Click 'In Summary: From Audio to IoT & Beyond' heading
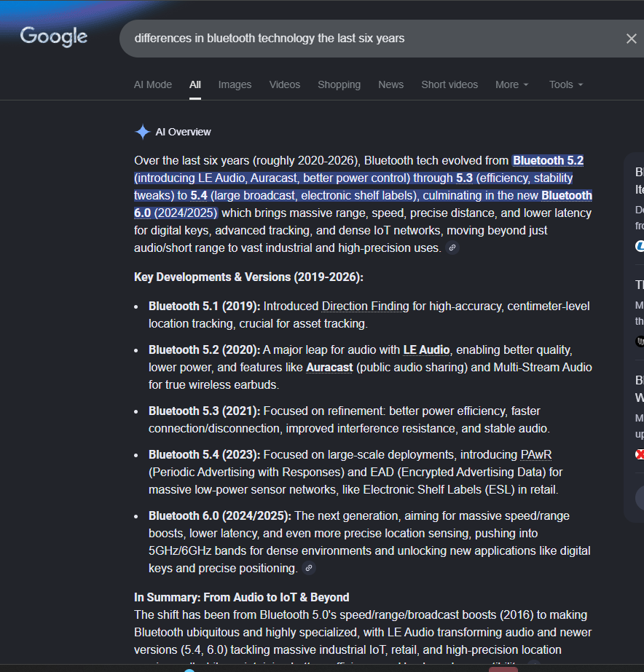644x672 pixels. click(241, 597)
